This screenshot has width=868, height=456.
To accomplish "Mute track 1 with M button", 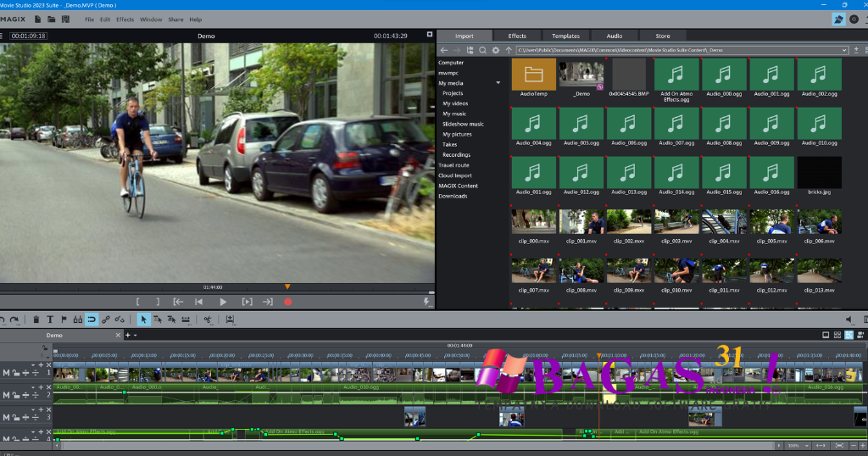I will click(6, 373).
